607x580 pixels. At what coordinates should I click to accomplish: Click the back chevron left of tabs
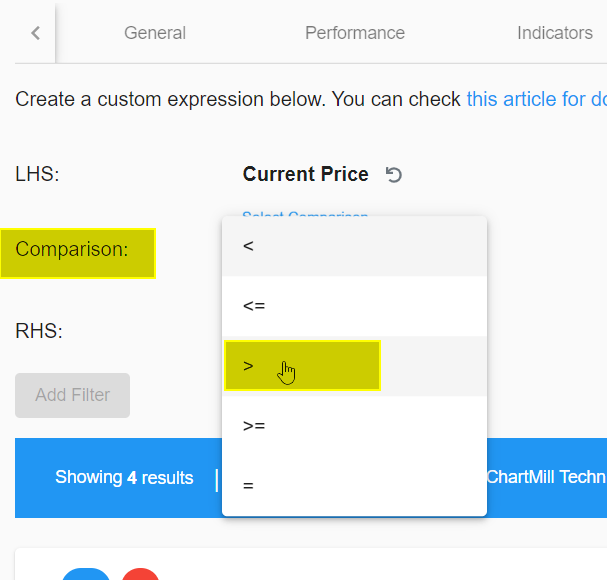pyautogui.click(x=36, y=33)
